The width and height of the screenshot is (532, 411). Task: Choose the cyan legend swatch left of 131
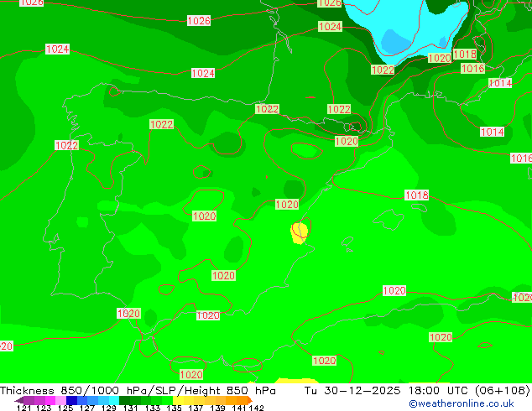pos(114,400)
